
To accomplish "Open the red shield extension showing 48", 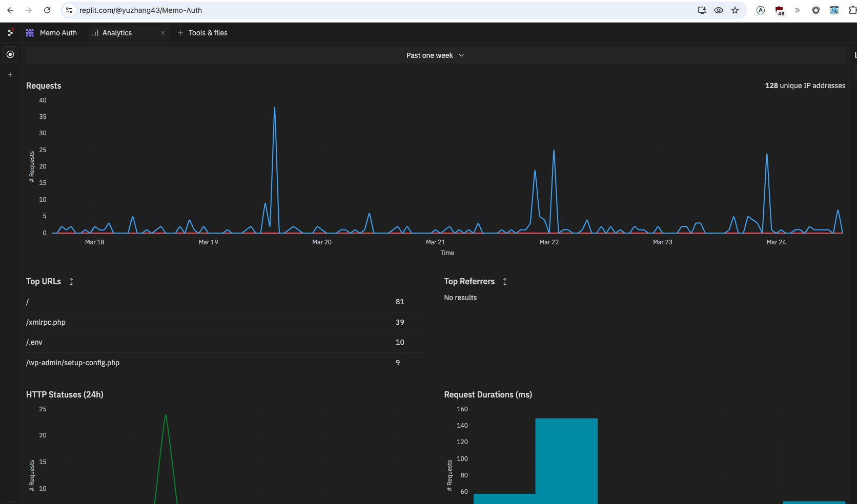I will (780, 11).
